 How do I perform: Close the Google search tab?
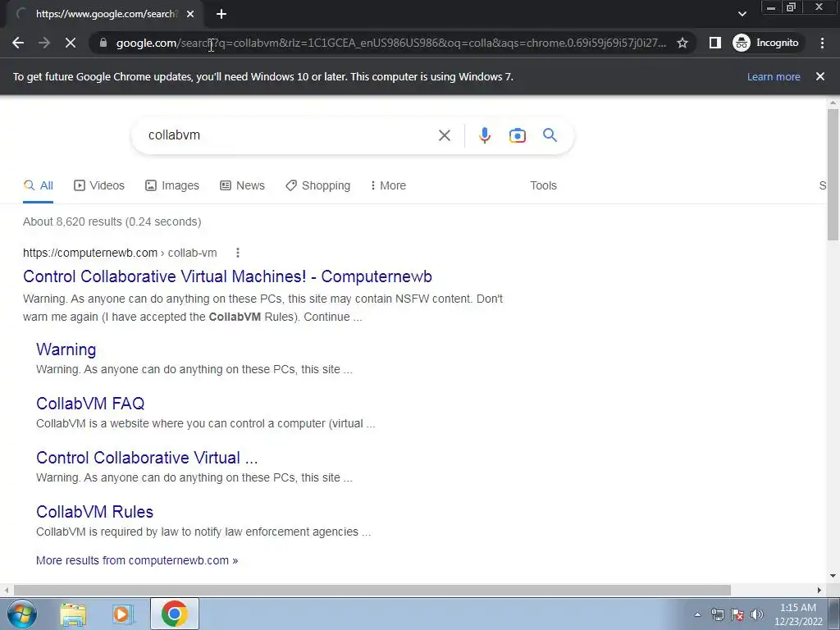[190, 15]
